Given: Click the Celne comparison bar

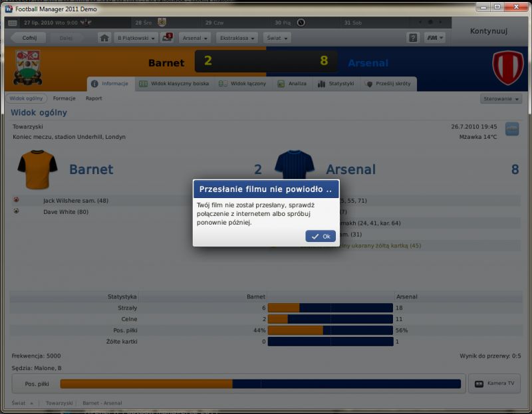Looking at the screenshot, I should (331, 319).
